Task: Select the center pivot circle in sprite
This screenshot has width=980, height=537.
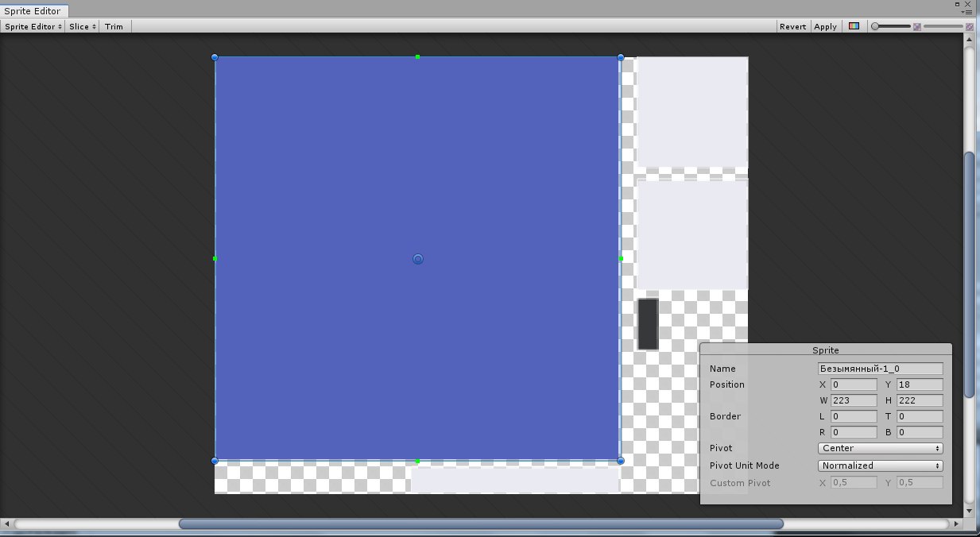Action: pos(418,259)
